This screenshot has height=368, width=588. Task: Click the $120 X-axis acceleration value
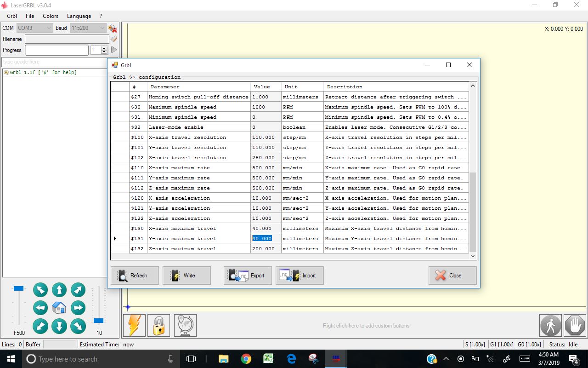point(266,198)
